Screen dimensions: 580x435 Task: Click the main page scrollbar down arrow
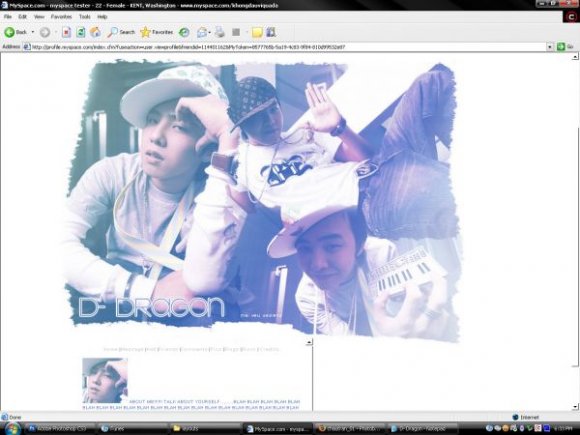coord(575,407)
